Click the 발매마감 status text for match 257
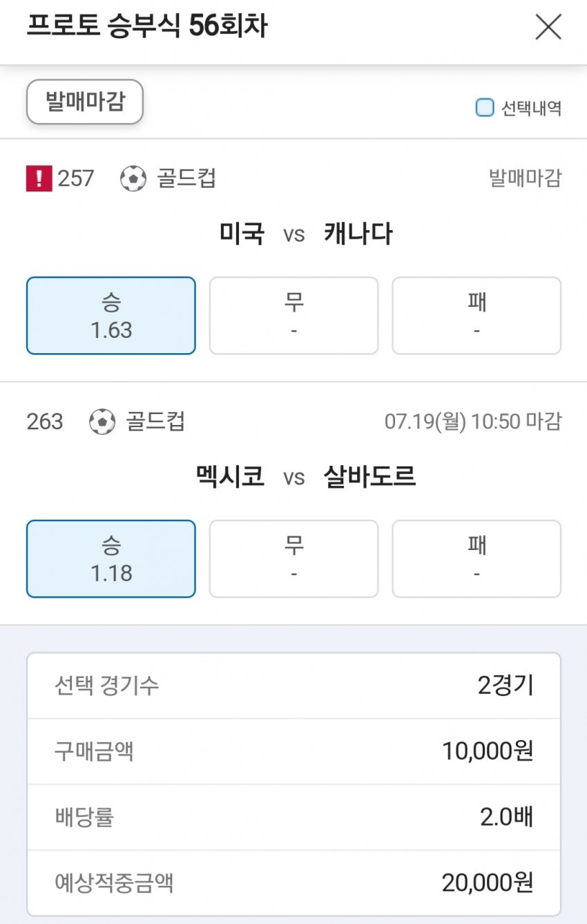 [x=525, y=179]
